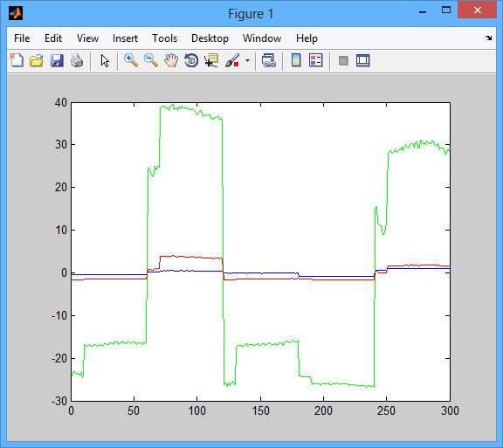The image size is (503, 448).
Task: Open the Tools menu
Action: click(x=164, y=38)
